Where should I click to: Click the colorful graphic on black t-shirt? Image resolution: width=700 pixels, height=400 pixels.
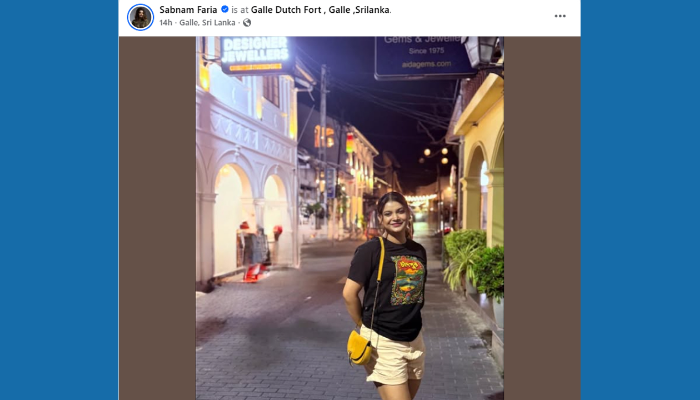tap(407, 280)
